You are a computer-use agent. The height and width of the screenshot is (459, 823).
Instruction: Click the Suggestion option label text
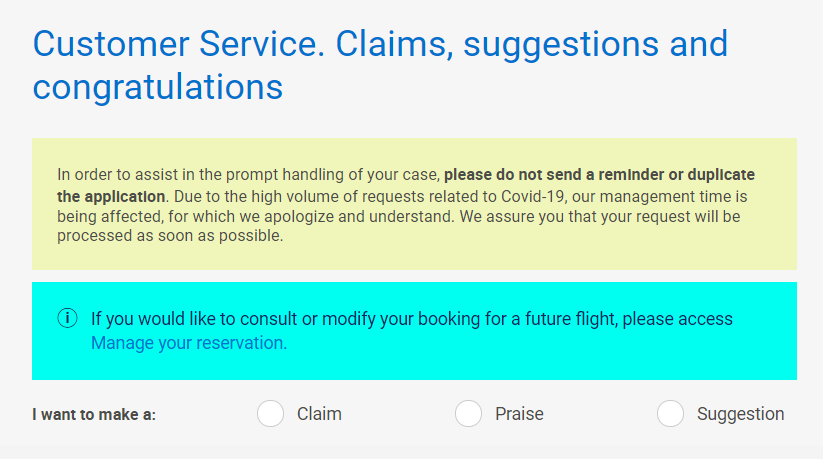(x=741, y=414)
